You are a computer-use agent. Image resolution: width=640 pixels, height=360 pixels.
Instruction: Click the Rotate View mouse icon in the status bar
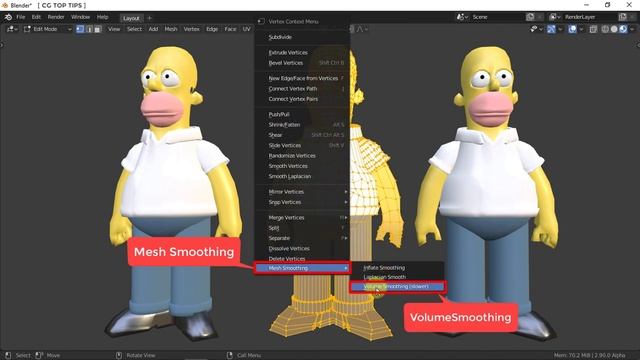119,355
